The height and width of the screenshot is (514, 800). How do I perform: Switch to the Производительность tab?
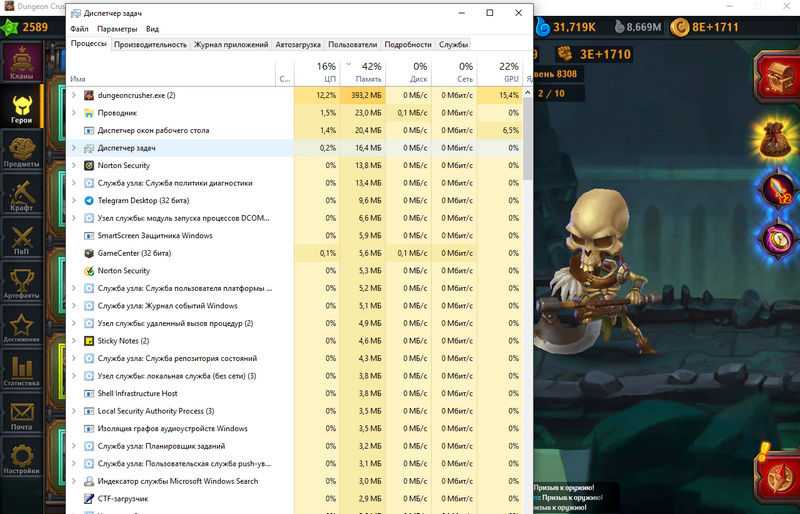click(x=150, y=44)
